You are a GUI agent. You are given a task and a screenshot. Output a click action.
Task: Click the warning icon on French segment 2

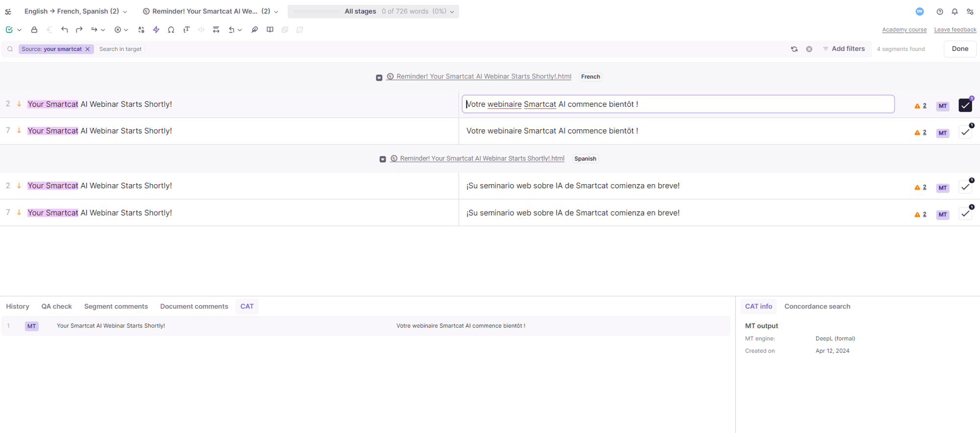point(917,106)
